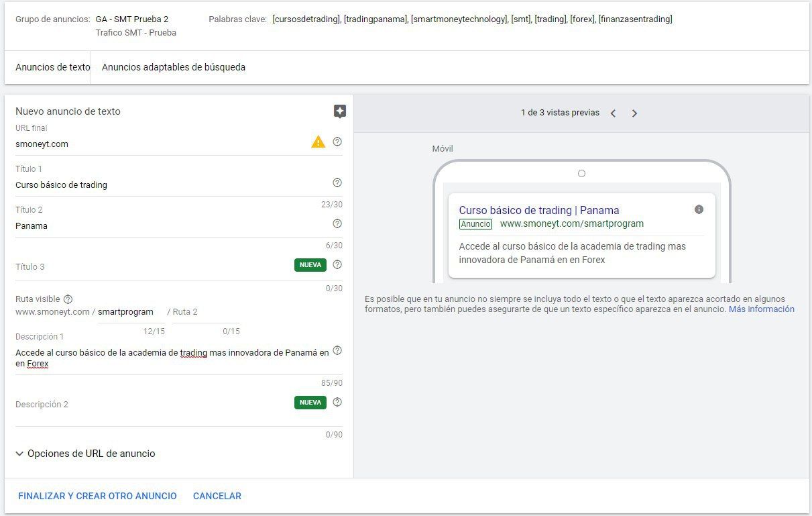Click preview URL www.smoneyt.com/smartprogram

[x=572, y=224]
